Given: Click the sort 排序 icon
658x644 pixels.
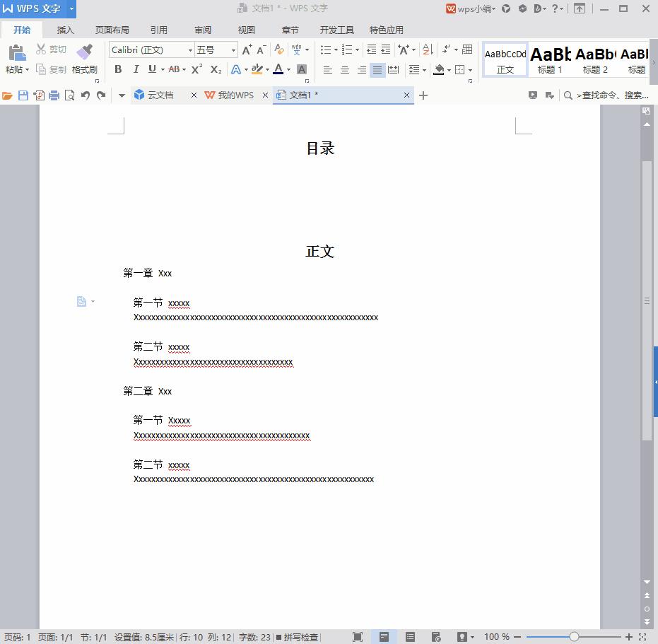Looking at the screenshot, I should 426,49.
